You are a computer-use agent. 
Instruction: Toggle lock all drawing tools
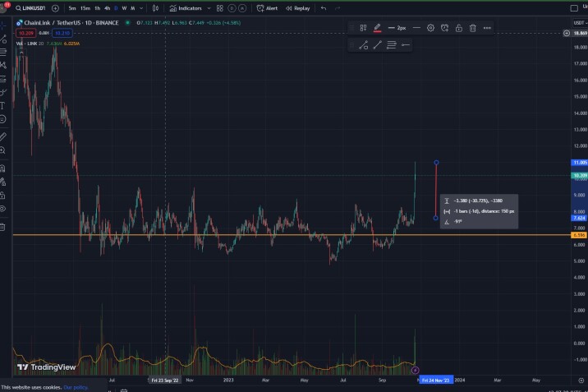coord(2,195)
